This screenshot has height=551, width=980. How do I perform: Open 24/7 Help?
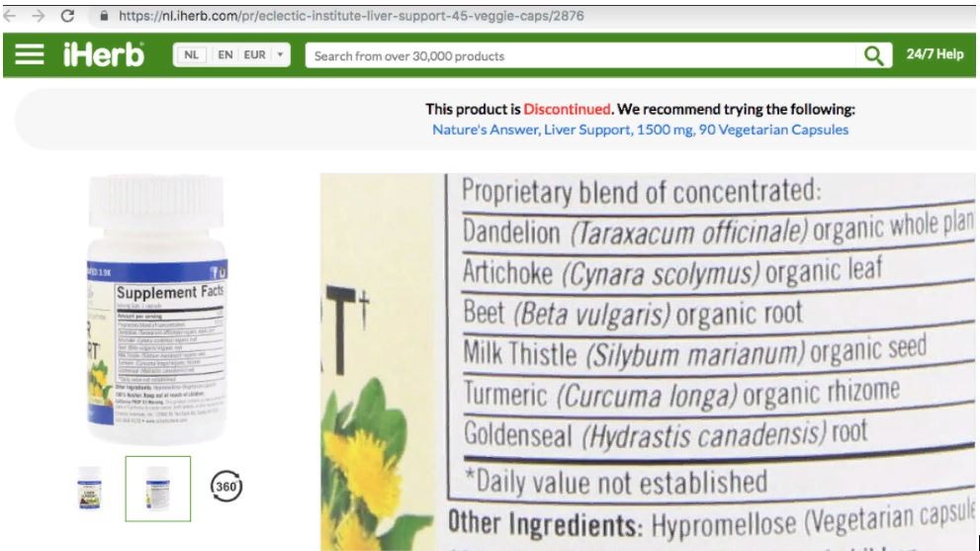click(935, 54)
